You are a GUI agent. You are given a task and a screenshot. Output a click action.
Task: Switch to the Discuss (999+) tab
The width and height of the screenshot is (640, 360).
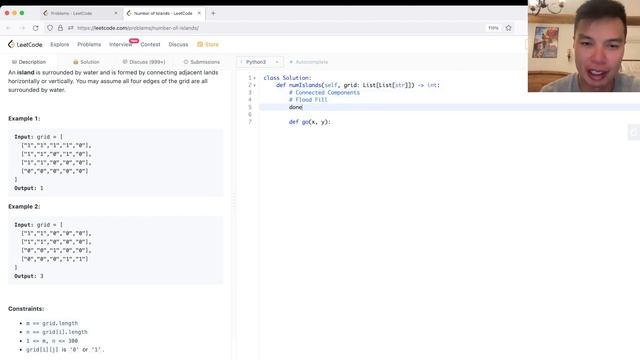coord(144,62)
